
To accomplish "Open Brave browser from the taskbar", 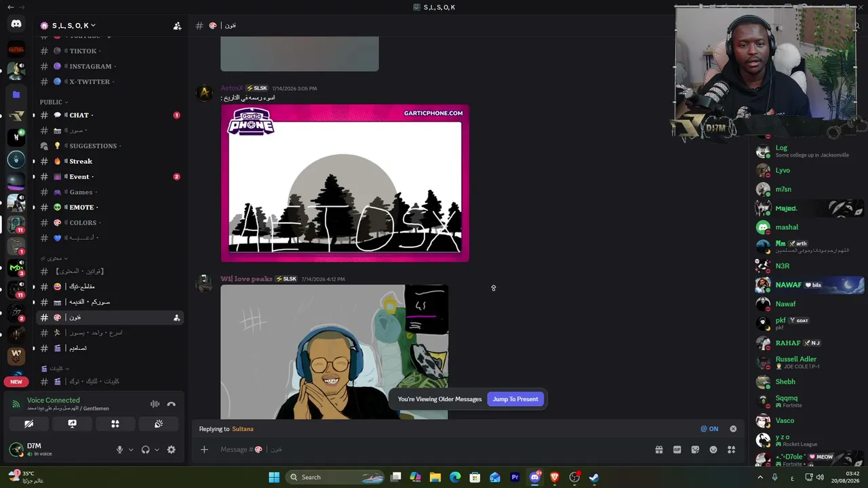I will 554,477.
